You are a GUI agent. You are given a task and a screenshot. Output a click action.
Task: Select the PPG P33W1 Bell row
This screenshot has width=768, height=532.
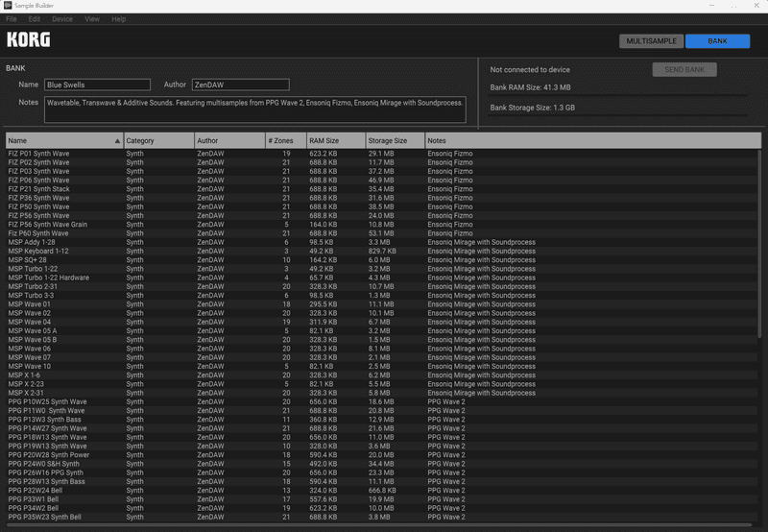click(381, 499)
